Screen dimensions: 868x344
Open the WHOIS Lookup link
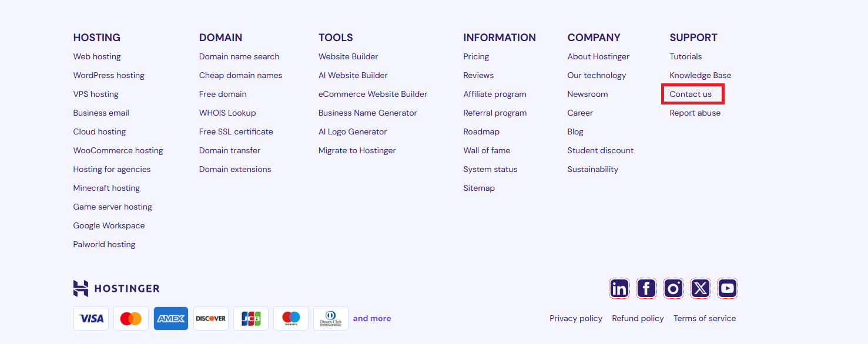[227, 113]
